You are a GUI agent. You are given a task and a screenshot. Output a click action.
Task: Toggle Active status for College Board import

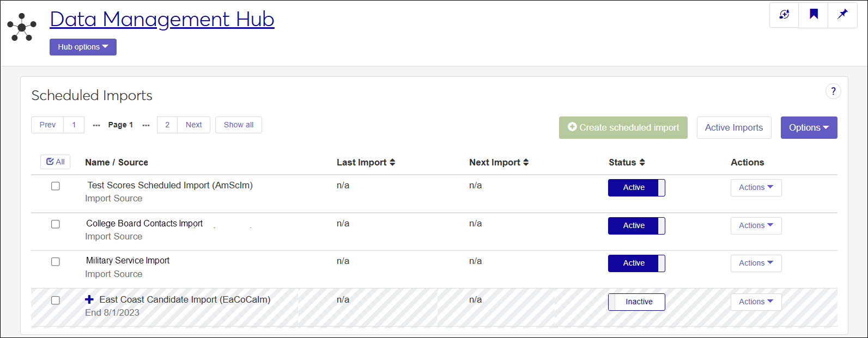point(636,226)
